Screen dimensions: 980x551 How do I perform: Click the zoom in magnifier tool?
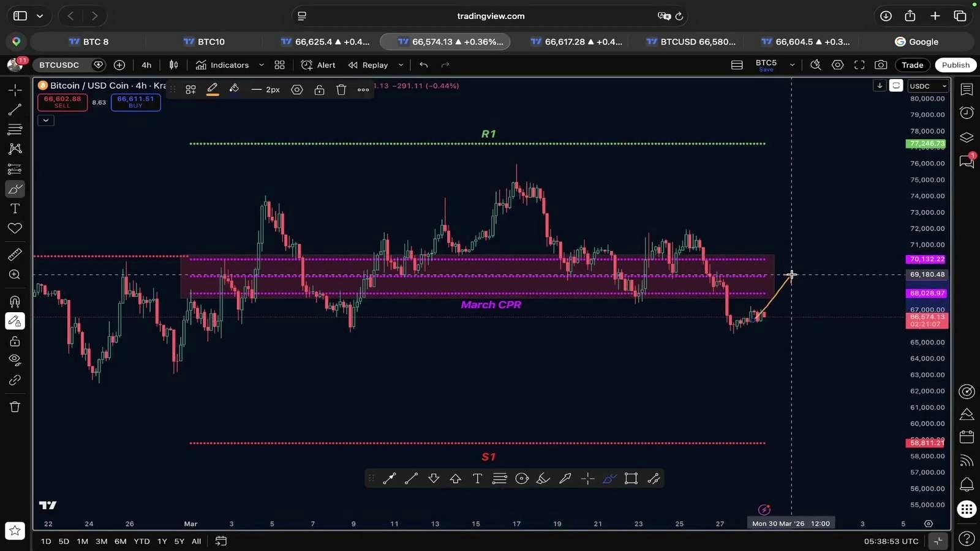(15, 275)
